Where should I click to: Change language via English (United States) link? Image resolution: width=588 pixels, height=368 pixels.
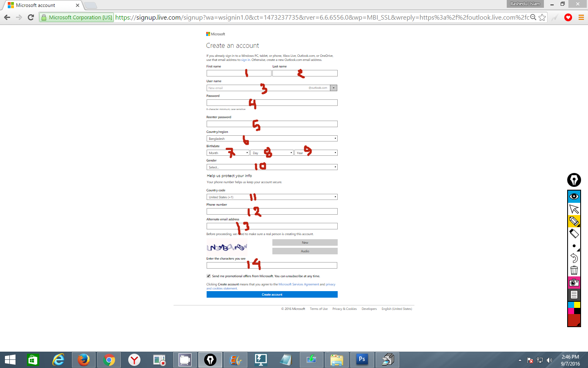point(397,309)
